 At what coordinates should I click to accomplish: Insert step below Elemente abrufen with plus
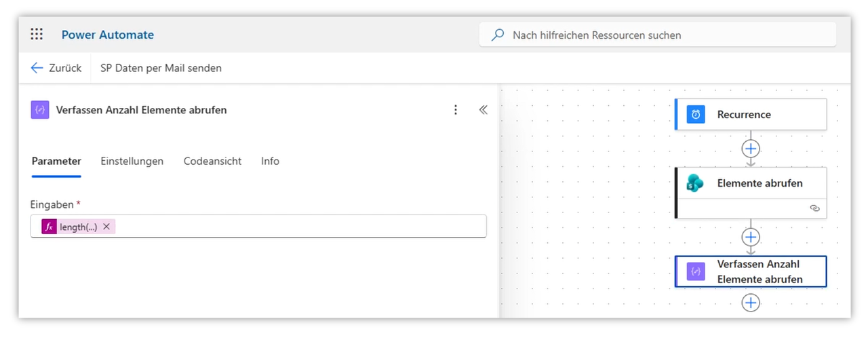click(x=751, y=237)
